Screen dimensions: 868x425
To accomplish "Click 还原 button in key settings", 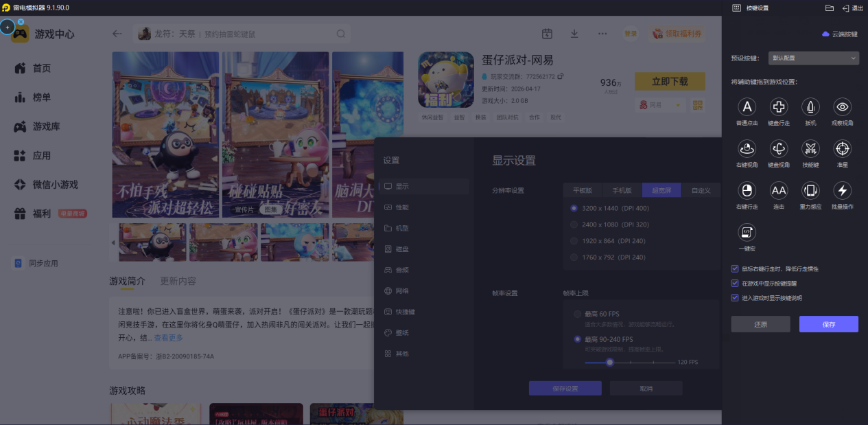I will pyautogui.click(x=760, y=324).
